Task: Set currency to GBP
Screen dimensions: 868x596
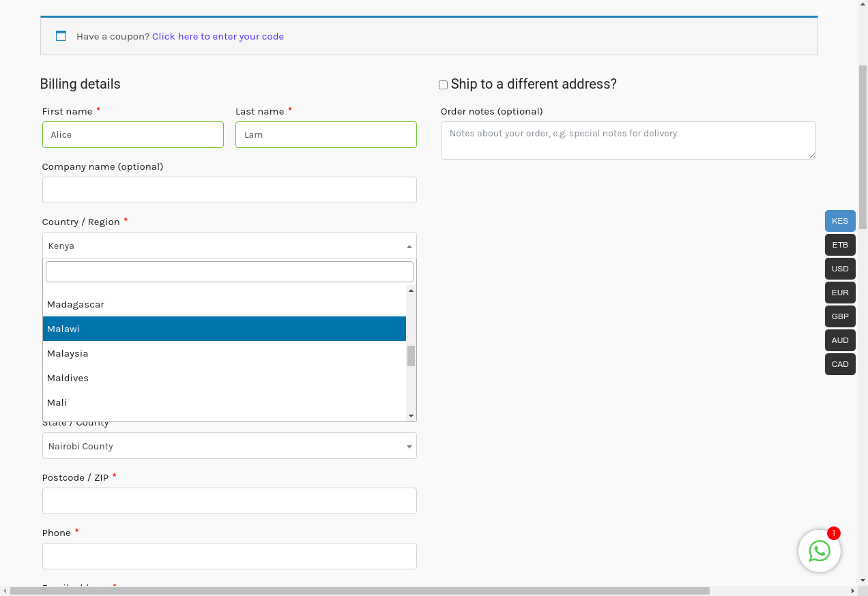Action: coord(839,316)
